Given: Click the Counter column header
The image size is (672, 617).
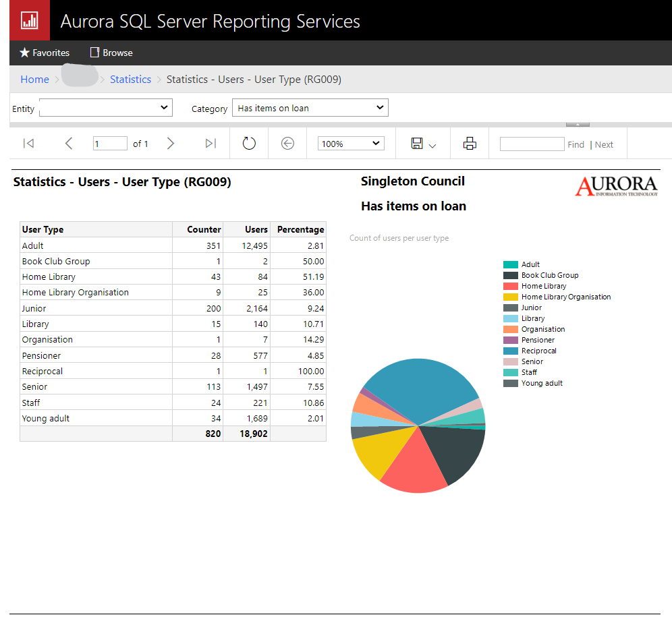Looking at the screenshot, I should 198,229.
